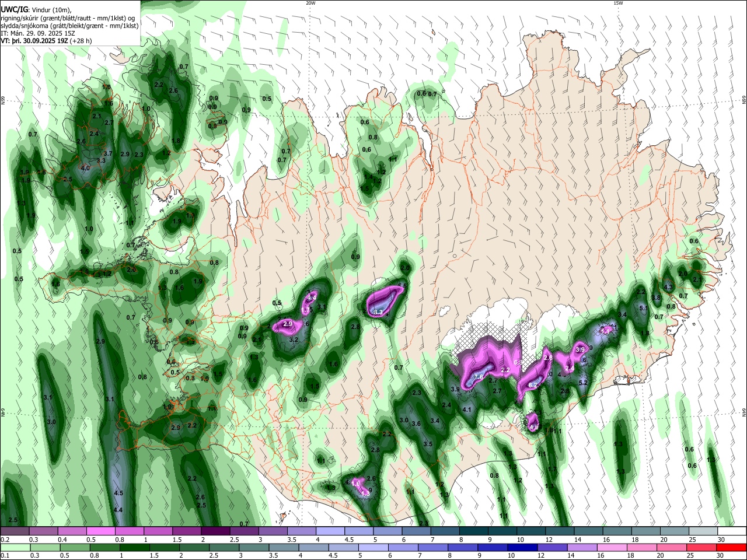Click the '5.2' precipitation value on the map
Screen dimensions: 747x560
pos(582,383)
